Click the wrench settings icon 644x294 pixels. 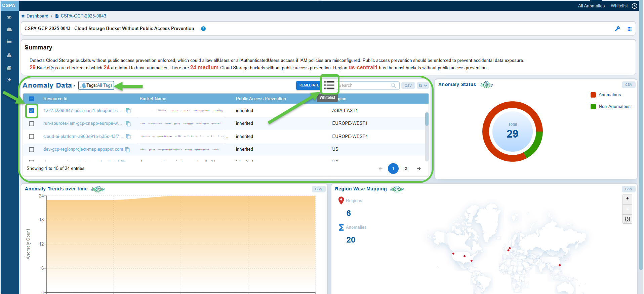click(617, 29)
